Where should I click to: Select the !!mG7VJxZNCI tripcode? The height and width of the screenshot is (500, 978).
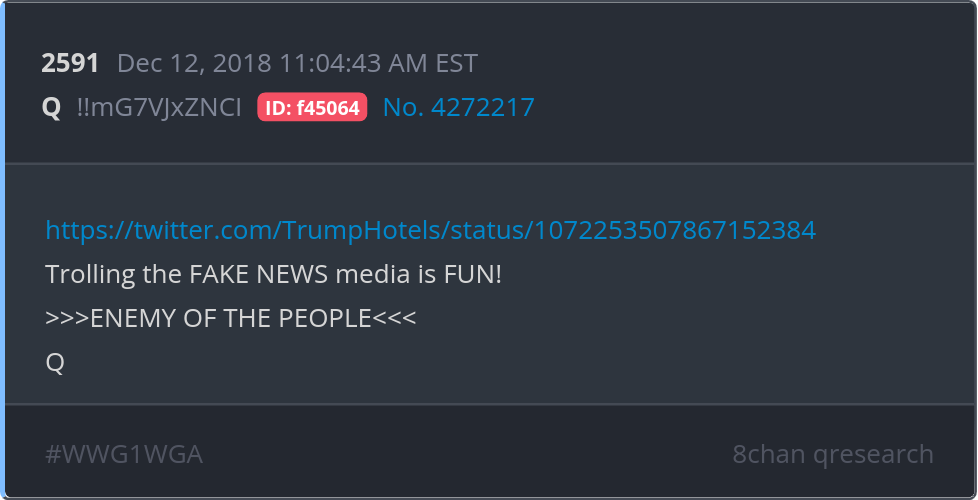pos(159,107)
